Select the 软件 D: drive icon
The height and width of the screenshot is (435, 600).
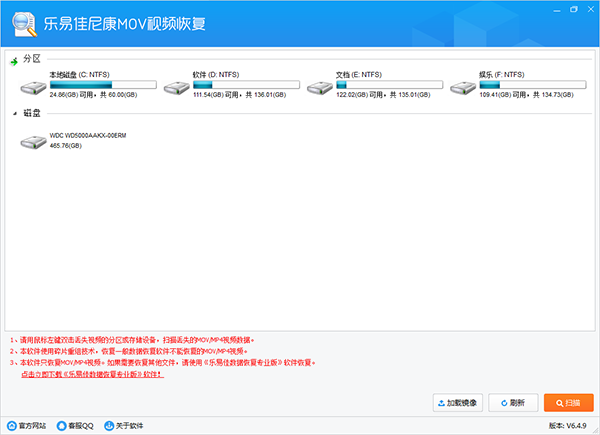click(176, 87)
